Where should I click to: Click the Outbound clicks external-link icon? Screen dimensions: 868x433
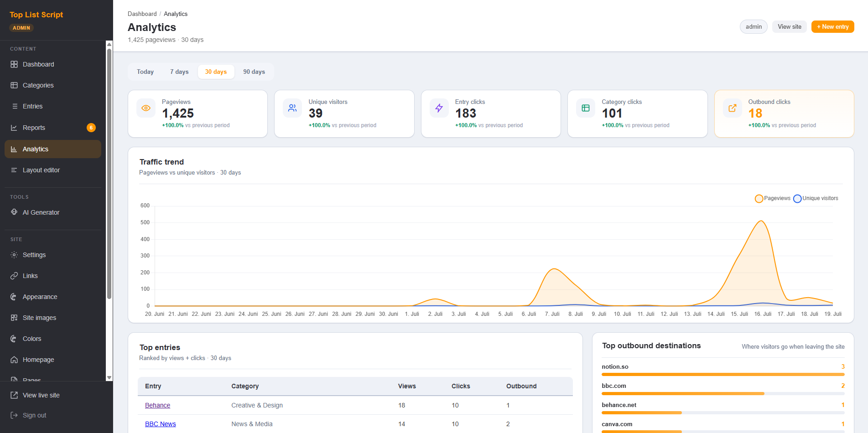point(732,108)
